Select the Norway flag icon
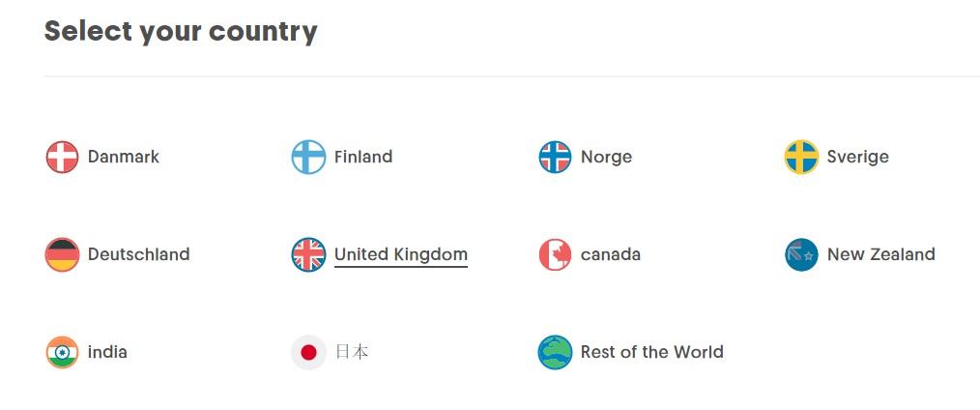The width and height of the screenshot is (980, 410). pos(555,157)
